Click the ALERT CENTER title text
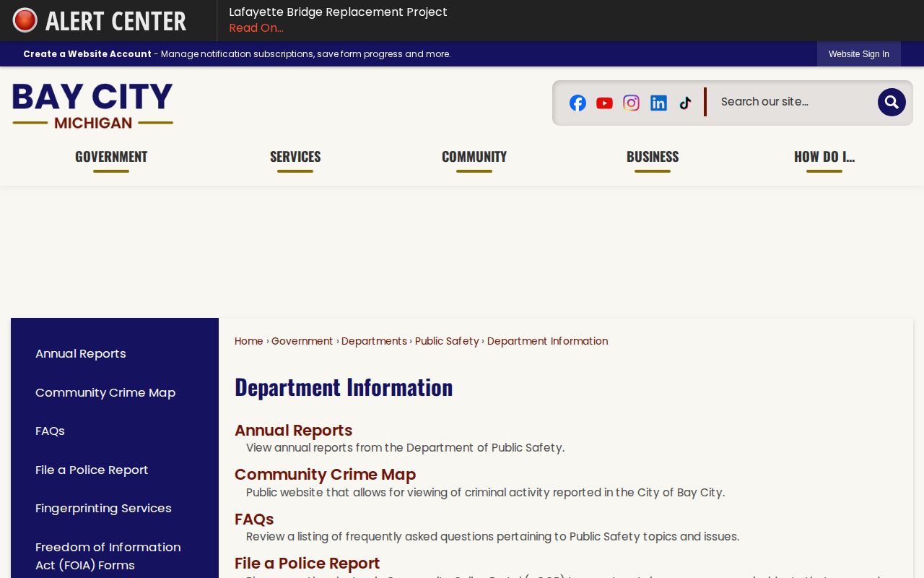 click(x=115, y=21)
